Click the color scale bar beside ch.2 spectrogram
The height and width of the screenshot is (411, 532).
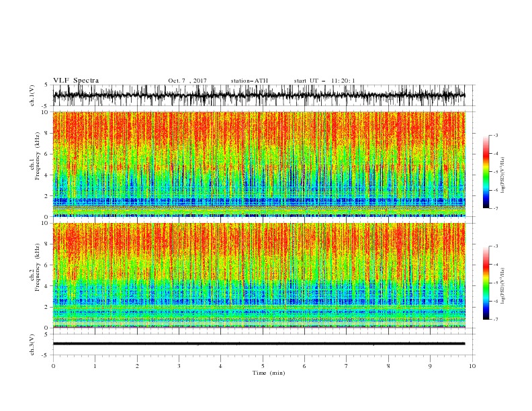coord(486,283)
